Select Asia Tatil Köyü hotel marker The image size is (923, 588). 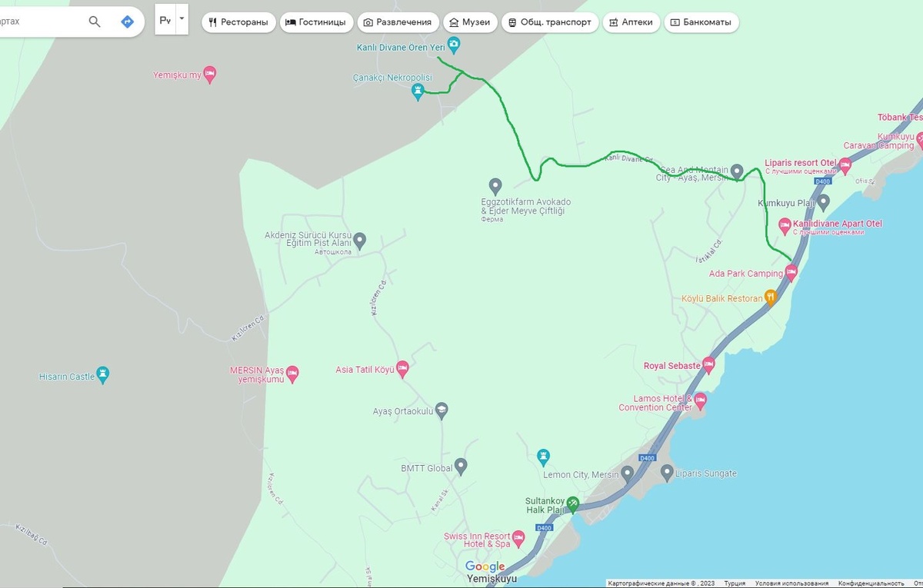(402, 369)
